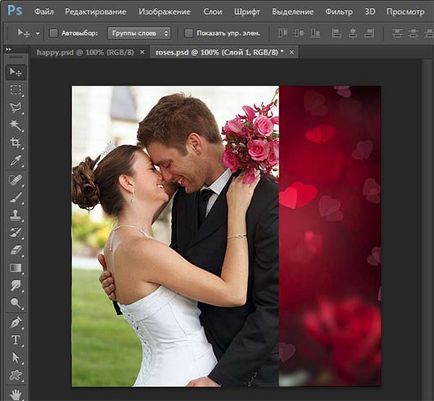Image resolution: width=434 pixels, height=401 pixels.
Task: Activate the Magic Wand tool
Action: [x=15, y=125]
